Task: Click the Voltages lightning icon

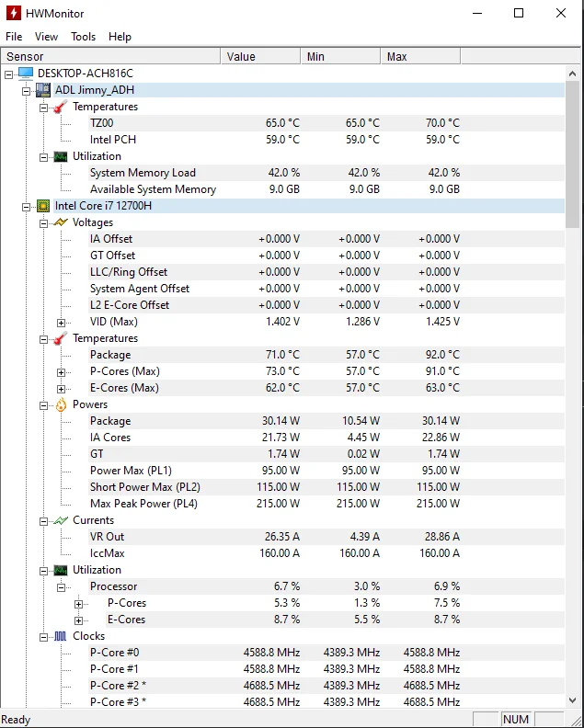Action: [61, 222]
